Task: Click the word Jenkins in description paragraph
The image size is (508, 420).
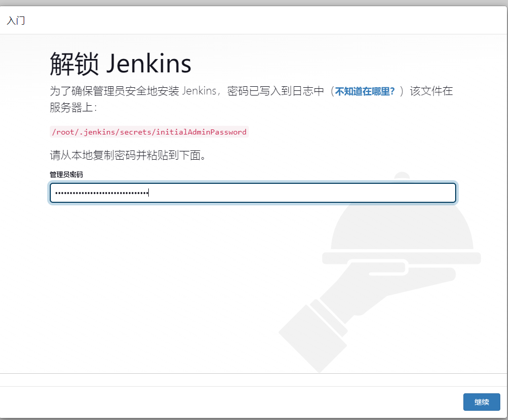Action: pos(199,91)
